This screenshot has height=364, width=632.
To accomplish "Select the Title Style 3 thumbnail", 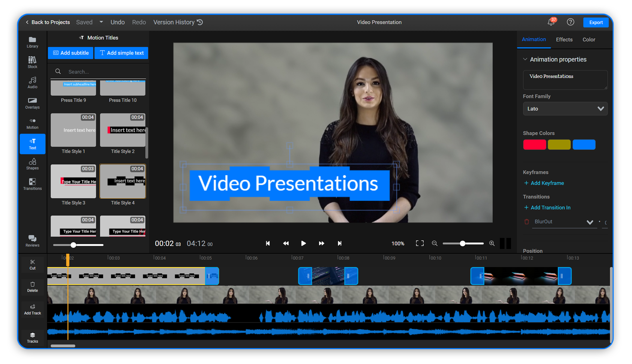I will click(x=73, y=181).
